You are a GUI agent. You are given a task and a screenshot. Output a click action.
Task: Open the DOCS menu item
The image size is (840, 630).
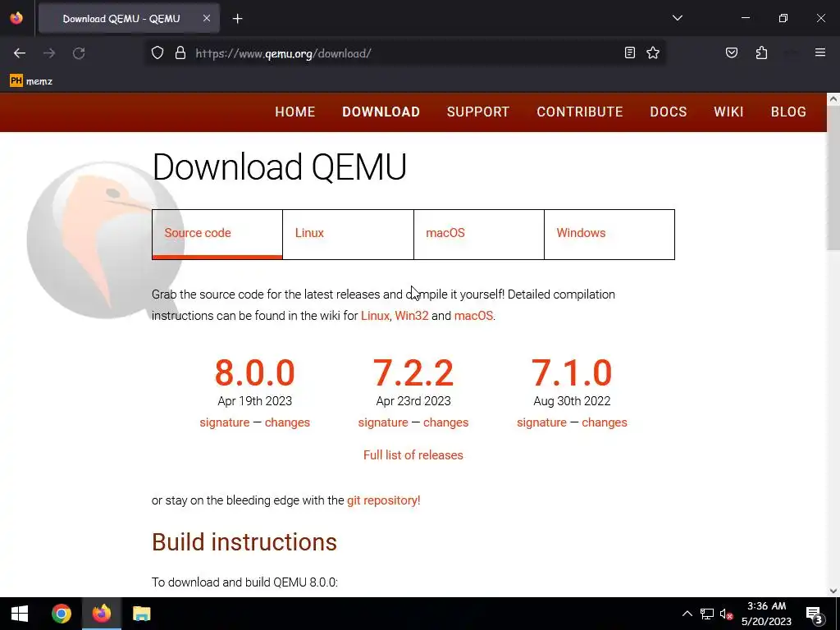pyautogui.click(x=668, y=112)
